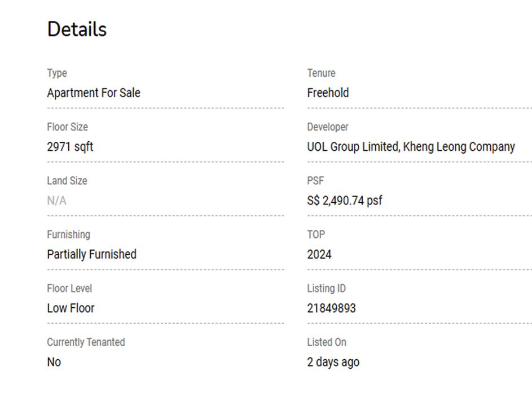The height and width of the screenshot is (405, 532).
Task: Click the No value under Currently Tenanted
Action: coord(54,362)
